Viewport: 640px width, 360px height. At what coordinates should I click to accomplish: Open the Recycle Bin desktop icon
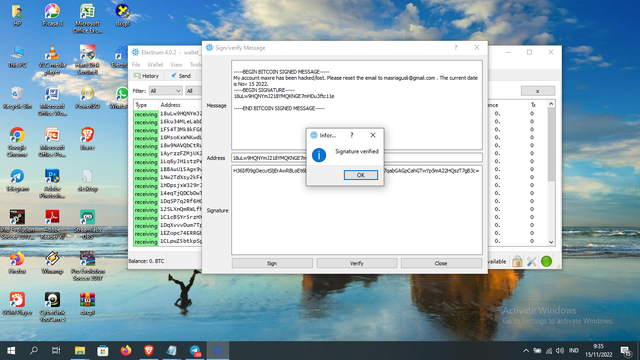coord(17,98)
